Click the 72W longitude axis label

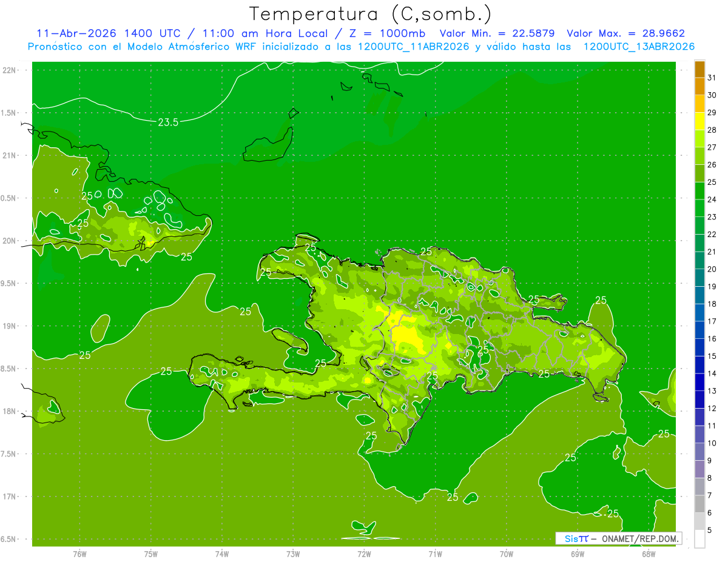[x=364, y=554]
